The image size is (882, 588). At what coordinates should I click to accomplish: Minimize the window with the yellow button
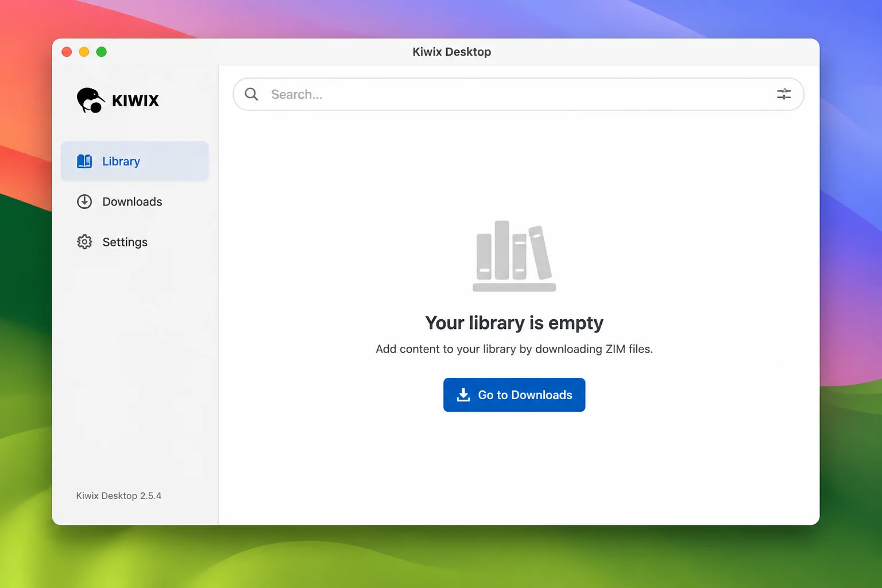pyautogui.click(x=84, y=52)
